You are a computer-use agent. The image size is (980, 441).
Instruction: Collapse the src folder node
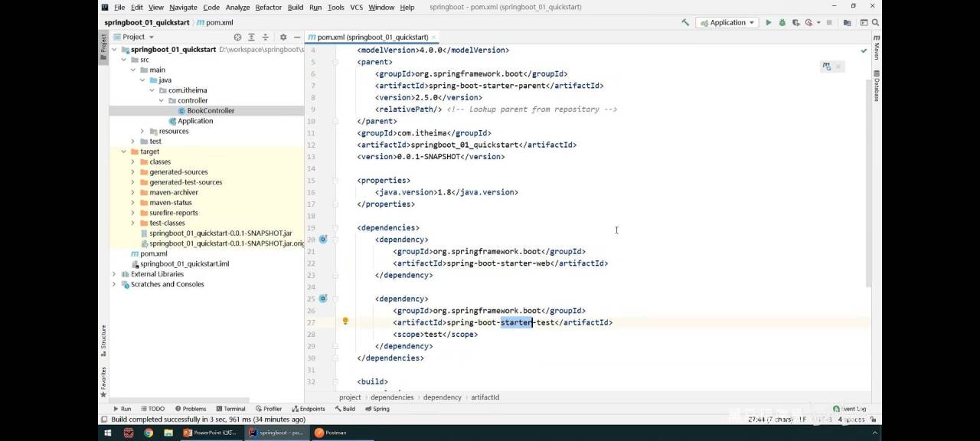(x=124, y=60)
